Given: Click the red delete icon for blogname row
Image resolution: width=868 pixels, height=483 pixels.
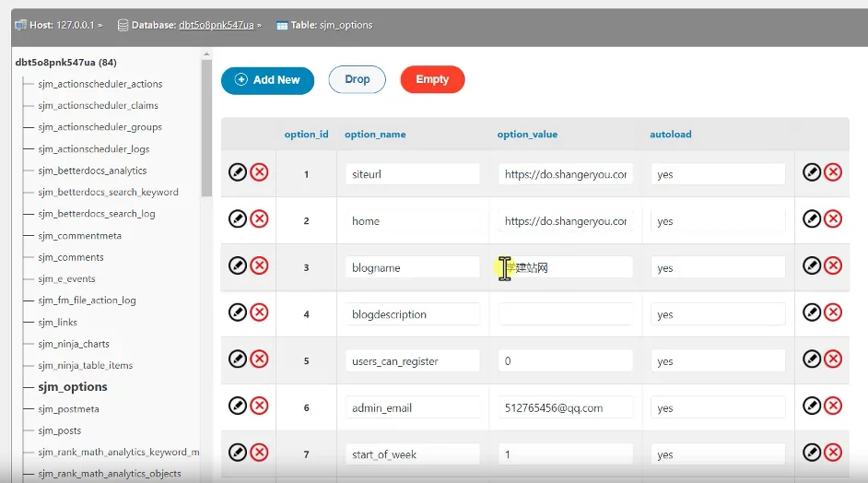Looking at the screenshot, I should (259, 265).
